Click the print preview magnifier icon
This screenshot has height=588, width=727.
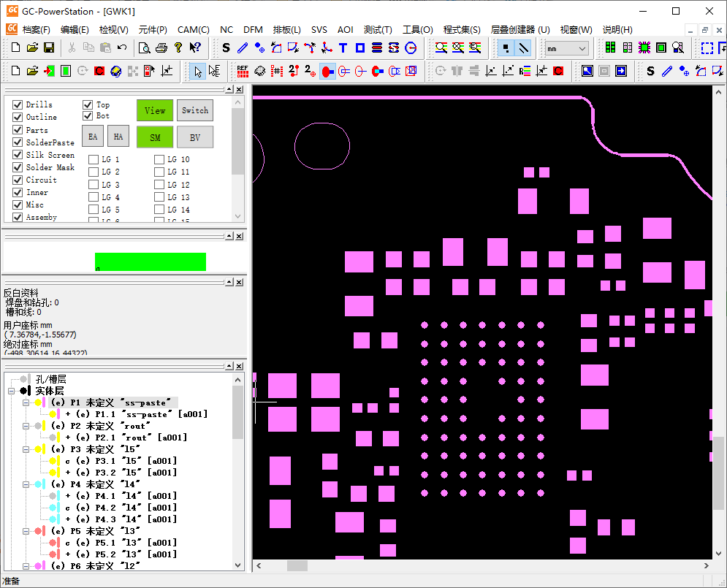[x=144, y=48]
